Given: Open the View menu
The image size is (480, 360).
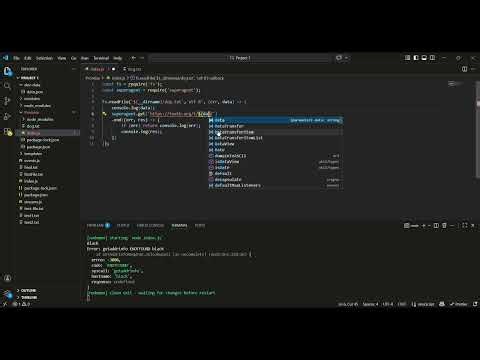Looking at the screenshot, I should pos(62,58).
